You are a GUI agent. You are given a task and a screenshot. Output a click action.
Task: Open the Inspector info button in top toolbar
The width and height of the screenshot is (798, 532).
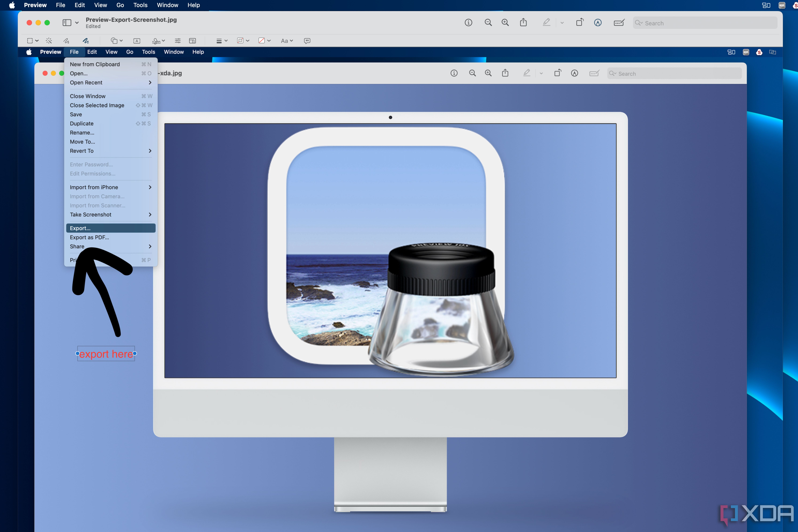(468, 23)
